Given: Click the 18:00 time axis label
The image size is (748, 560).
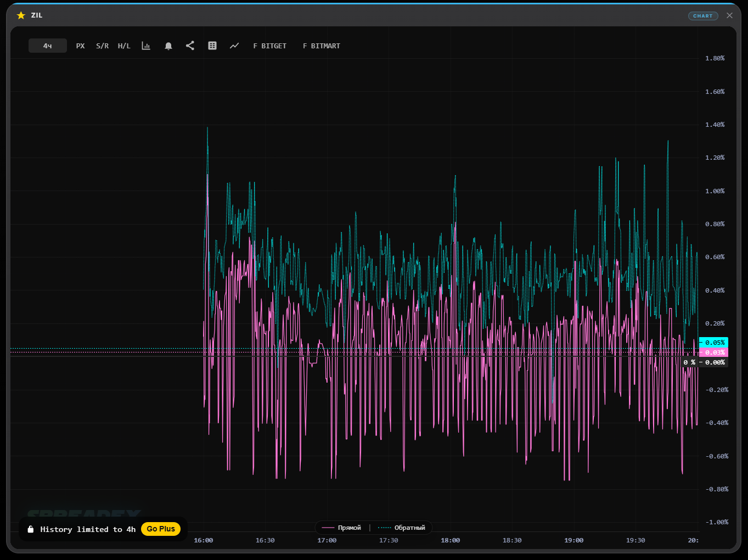Looking at the screenshot, I should [x=450, y=540].
